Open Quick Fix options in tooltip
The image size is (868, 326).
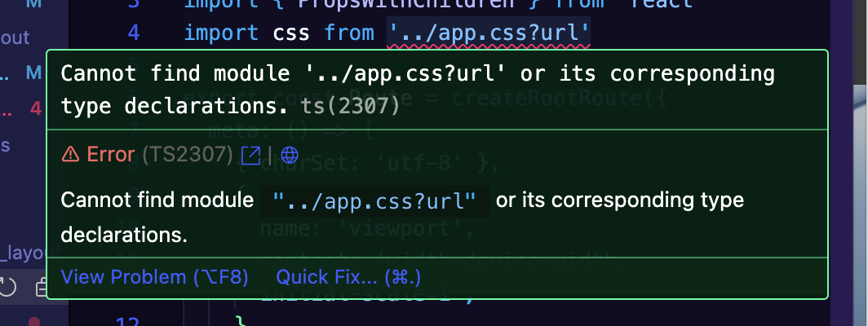pos(348,277)
